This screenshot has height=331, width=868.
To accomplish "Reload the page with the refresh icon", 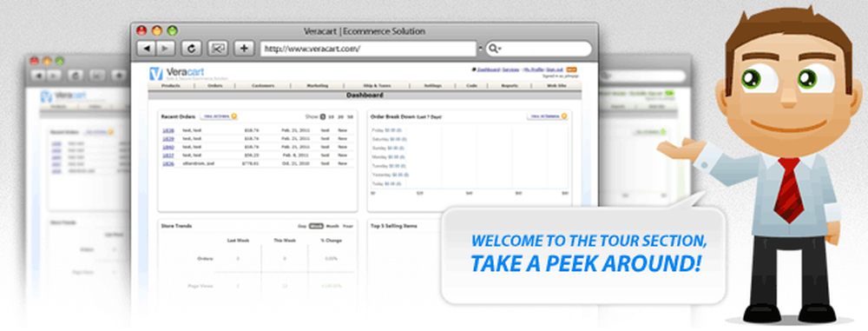I will [x=192, y=49].
